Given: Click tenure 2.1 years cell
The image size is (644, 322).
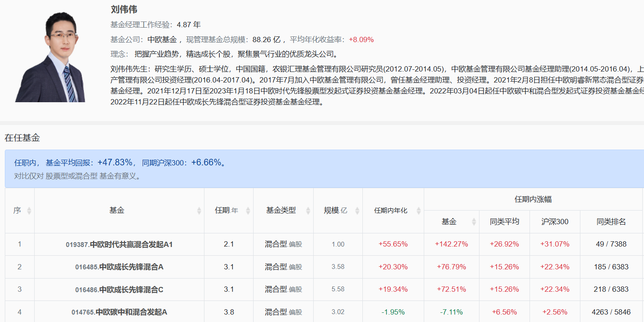Looking at the screenshot, I should coord(229,244).
